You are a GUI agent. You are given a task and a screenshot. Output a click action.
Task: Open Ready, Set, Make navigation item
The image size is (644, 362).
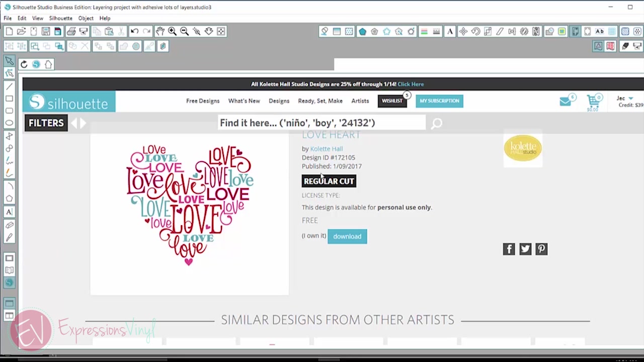click(x=320, y=101)
